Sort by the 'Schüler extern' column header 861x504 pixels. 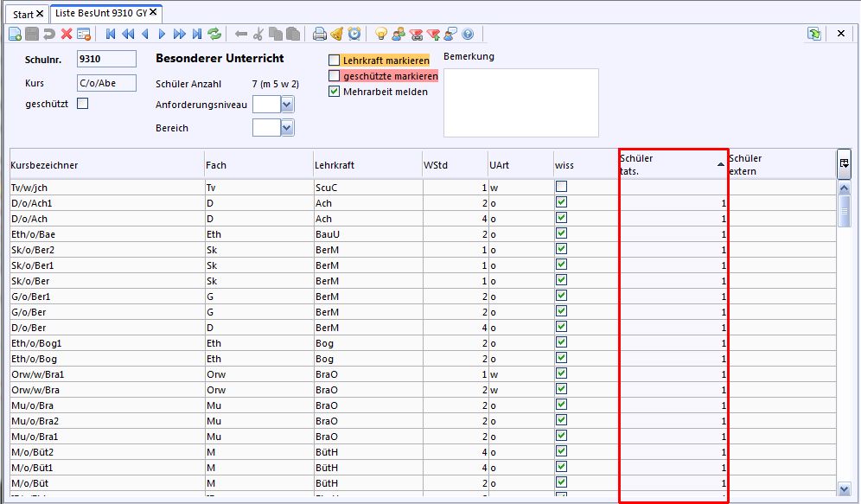[782, 165]
